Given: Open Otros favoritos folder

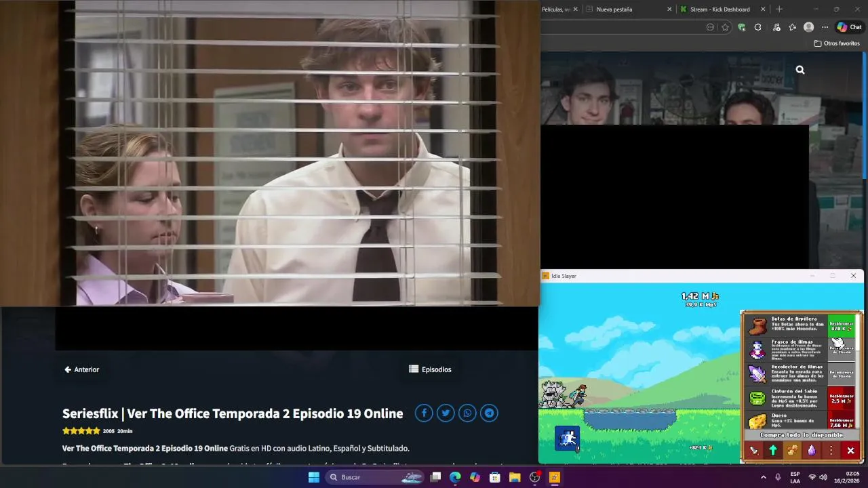Looking at the screenshot, I should tap(836, 43).
